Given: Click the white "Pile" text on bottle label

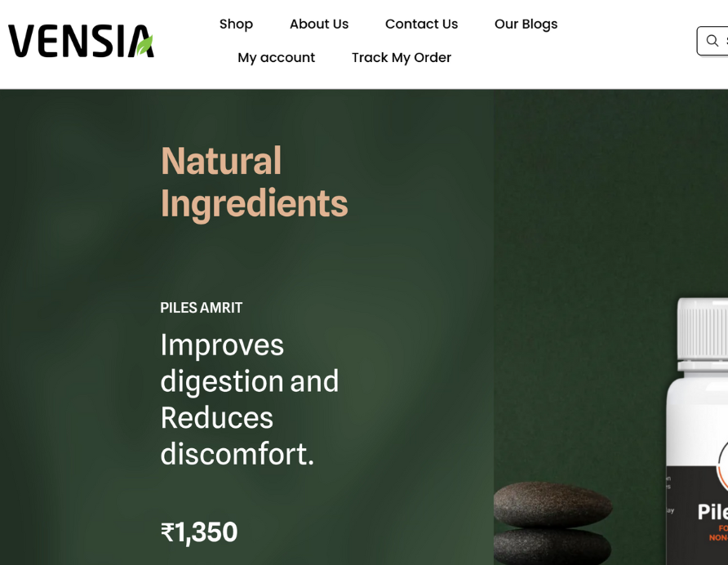Looking at the screenshot, I should pos(712,513).
